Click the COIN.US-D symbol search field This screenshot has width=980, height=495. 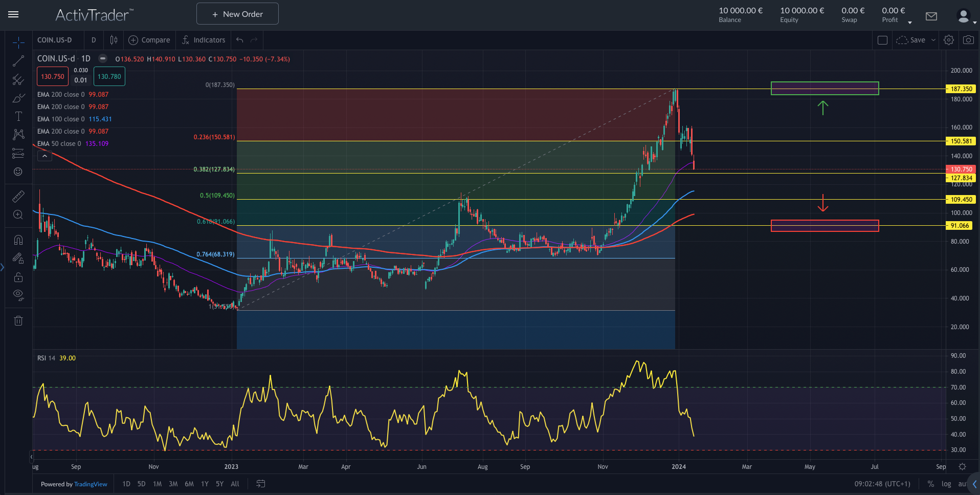pyautogui.click(x=55, y=40)
